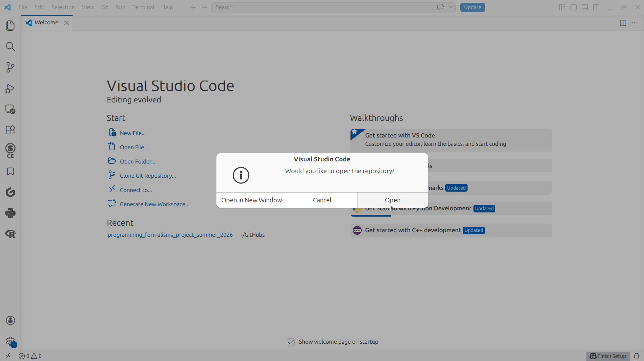The width and height of the screenshot is (644, 361).
Task: Select the Welcome tab
Action: 47,23
